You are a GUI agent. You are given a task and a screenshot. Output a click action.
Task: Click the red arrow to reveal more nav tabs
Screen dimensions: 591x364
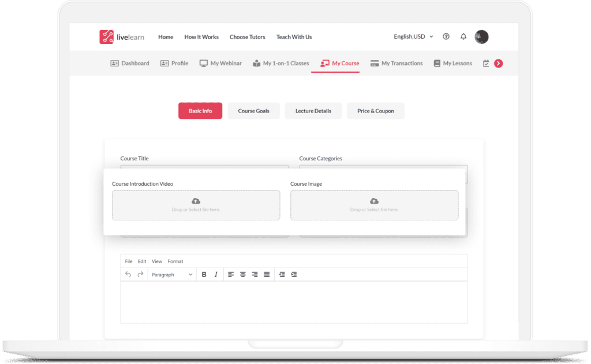pos(498,63)
